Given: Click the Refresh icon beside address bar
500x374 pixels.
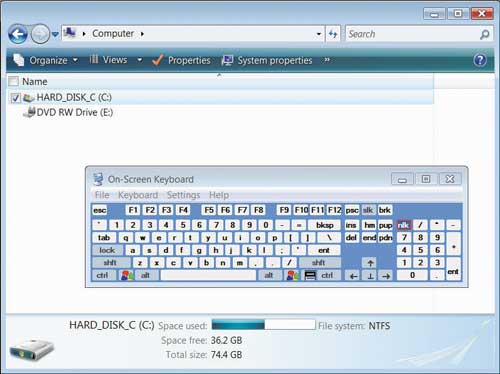Looking at the screenshot, I should pos(333,34).
